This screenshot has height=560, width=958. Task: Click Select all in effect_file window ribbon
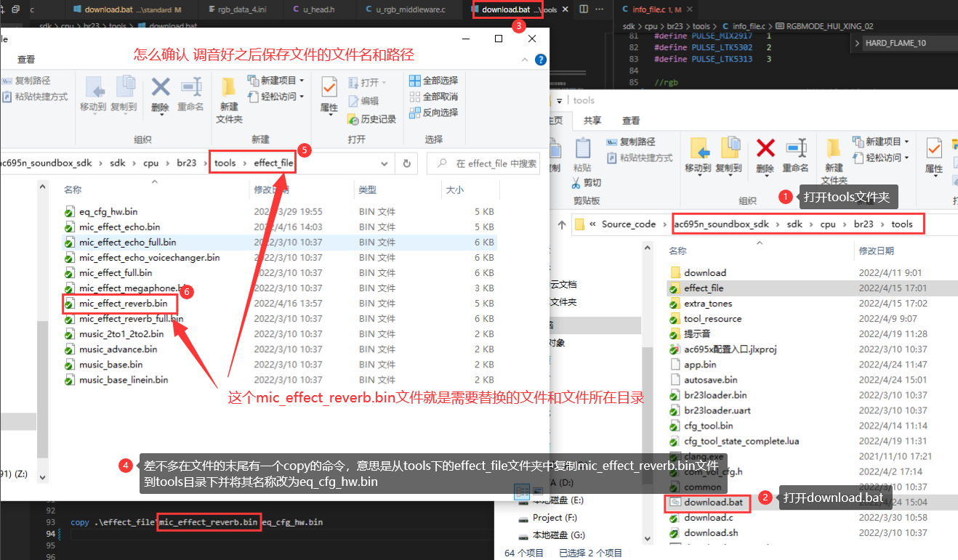point(433,81)
